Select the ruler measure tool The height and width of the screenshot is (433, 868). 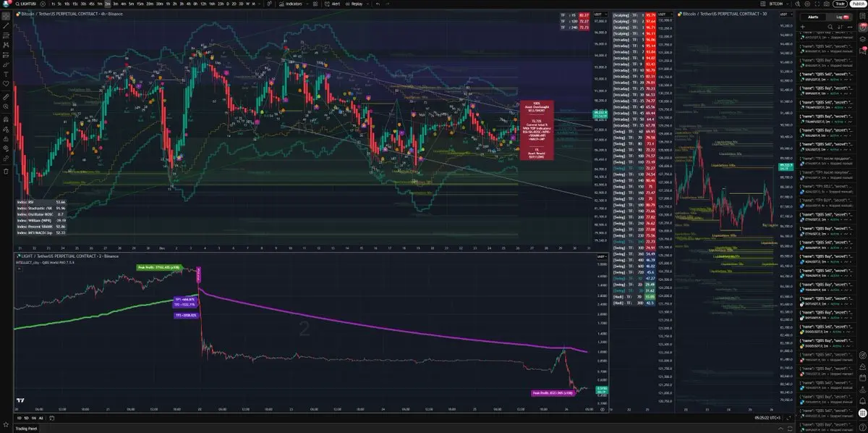coord(6,96)
